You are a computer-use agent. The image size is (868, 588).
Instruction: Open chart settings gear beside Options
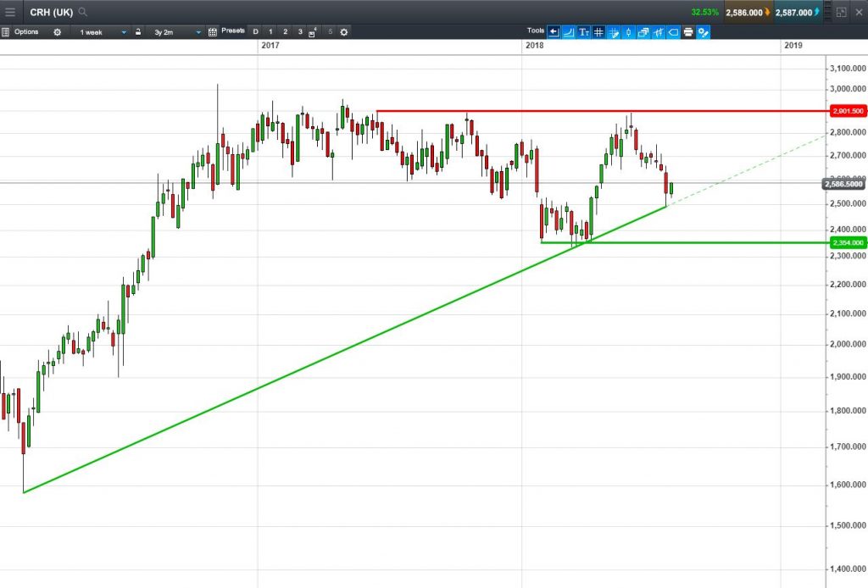pyautogui.click(x=57, y=32)
